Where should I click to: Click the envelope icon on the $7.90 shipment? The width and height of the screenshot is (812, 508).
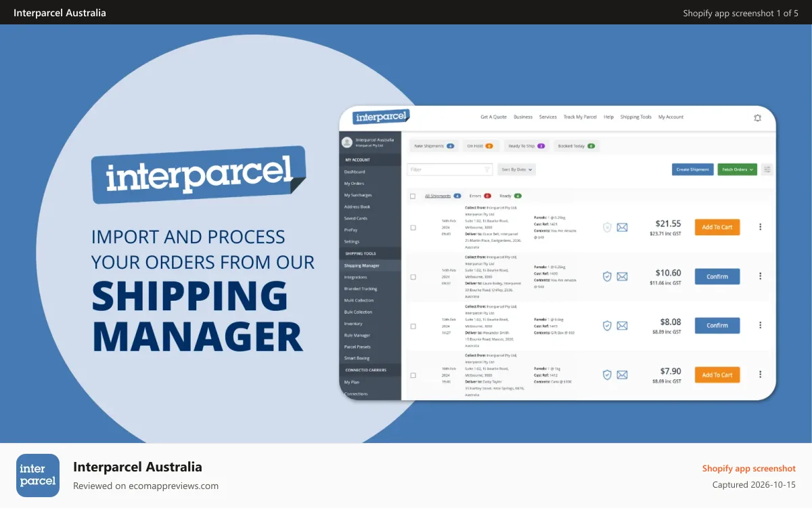coord(622,375)
